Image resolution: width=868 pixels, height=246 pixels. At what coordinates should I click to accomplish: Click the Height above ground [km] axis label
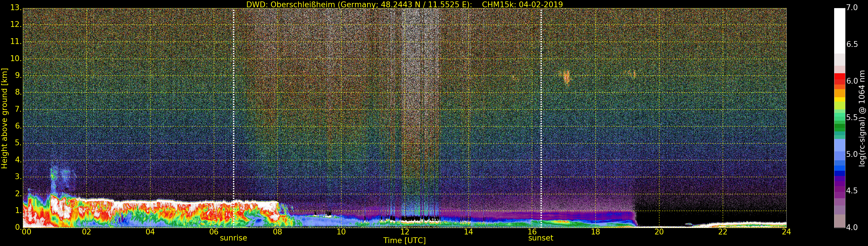point(4,118)
